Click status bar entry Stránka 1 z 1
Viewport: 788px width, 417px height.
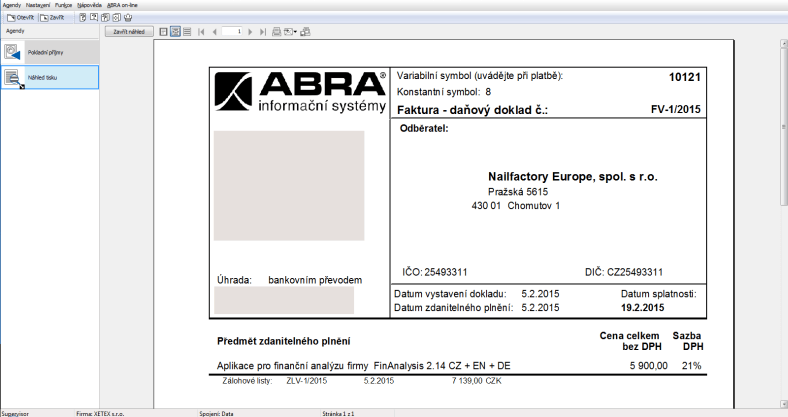pyautogui.click(x=338, y=413)
